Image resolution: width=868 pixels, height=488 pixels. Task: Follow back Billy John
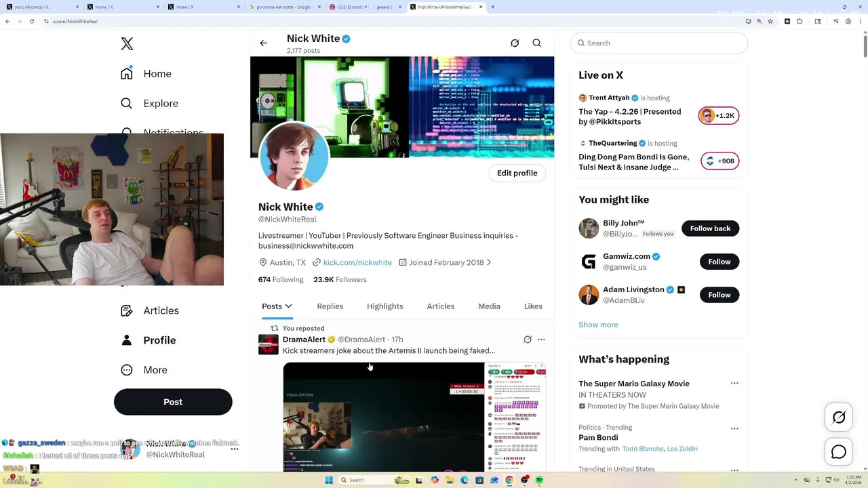(711, 228)
